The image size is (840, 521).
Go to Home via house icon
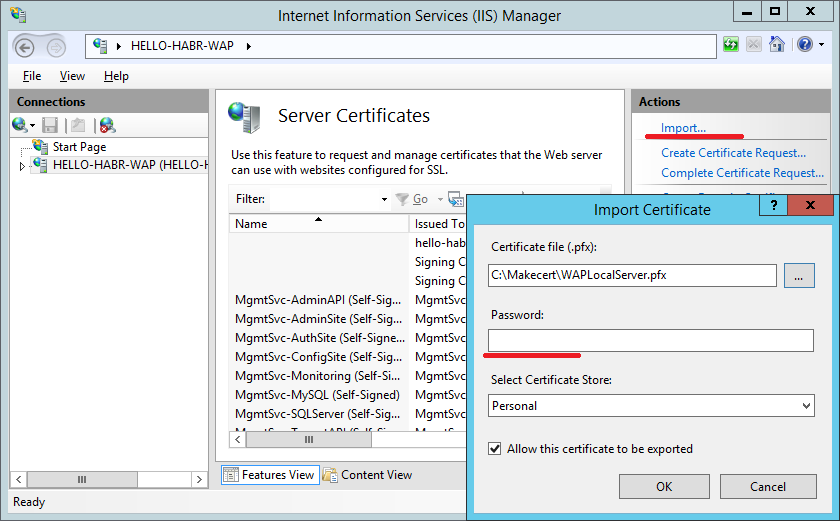coord(777,45)
